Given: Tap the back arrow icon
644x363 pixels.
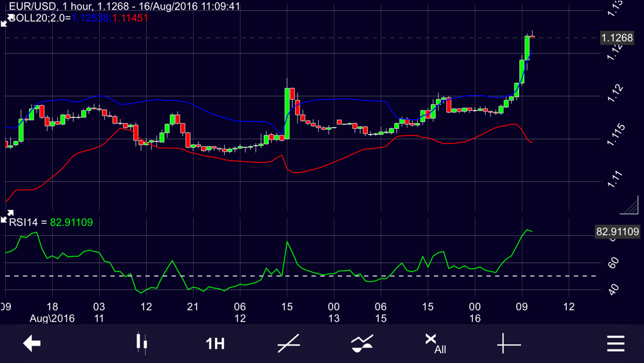Looking at the screenshot, I should point(32,343).
